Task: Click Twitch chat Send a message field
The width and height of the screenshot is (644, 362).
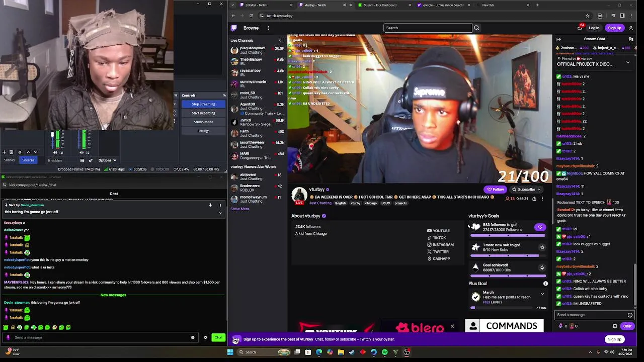Action: [594, 315]
